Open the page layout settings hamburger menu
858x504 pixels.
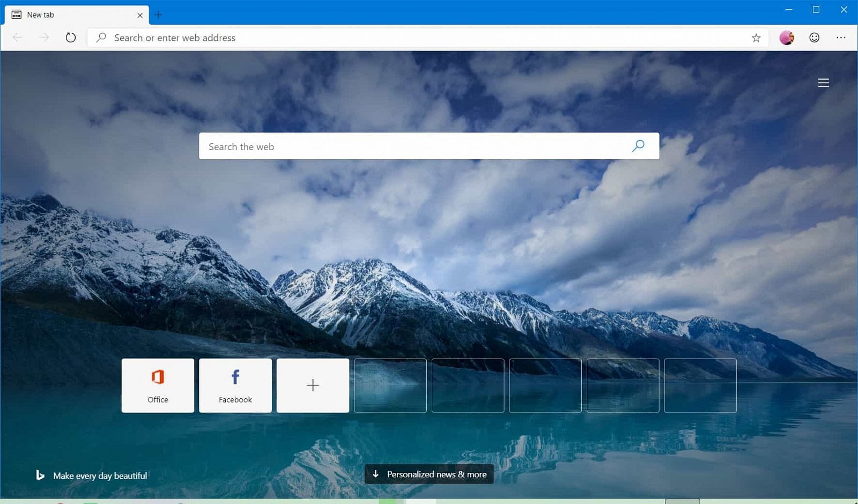coord(823,83)
